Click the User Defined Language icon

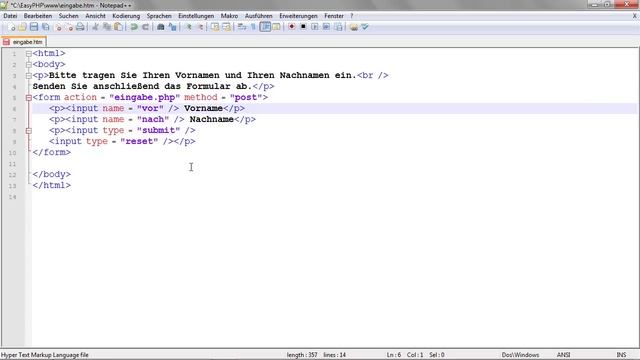click(x=276, y=27)
